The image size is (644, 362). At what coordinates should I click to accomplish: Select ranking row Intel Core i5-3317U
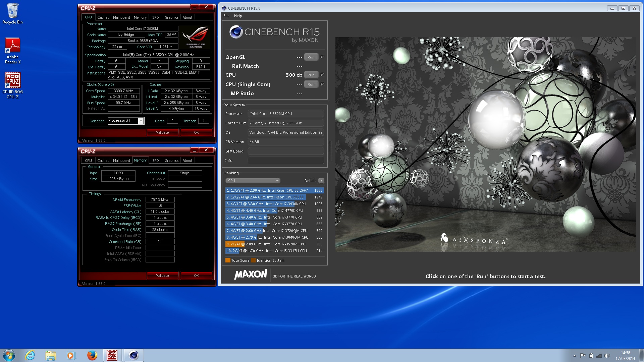(x=274, y=251)
